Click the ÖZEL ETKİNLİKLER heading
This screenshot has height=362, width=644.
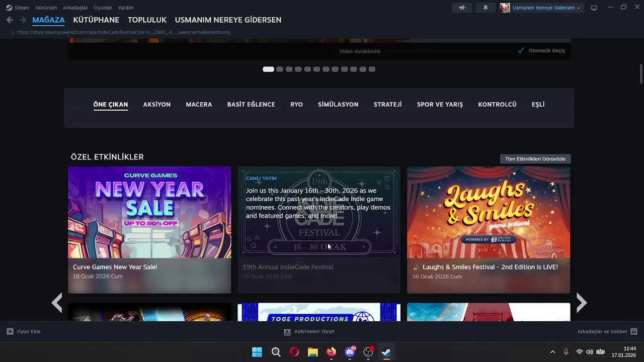(x=107, y=157)
